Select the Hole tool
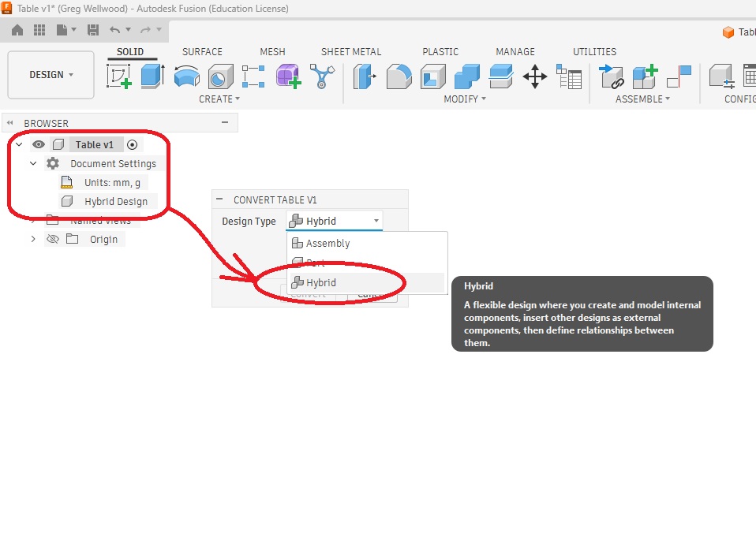The image size is (756, 548). tap(220, 76)
